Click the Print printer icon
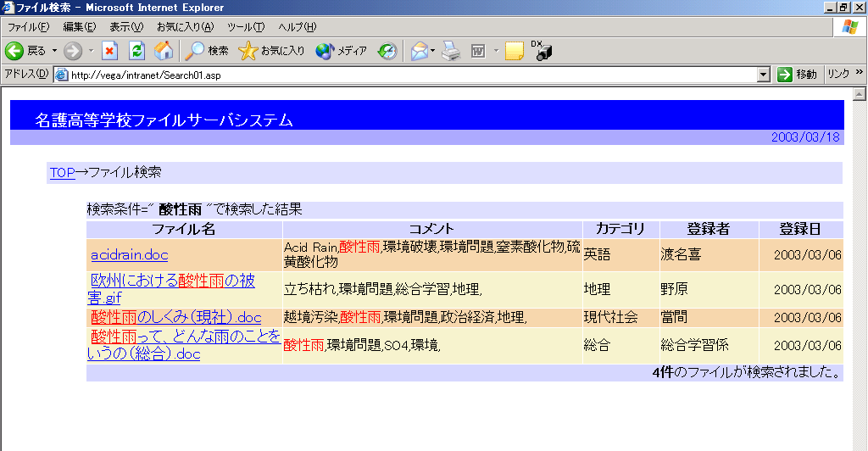868x451 pixels. coord(451,51)
